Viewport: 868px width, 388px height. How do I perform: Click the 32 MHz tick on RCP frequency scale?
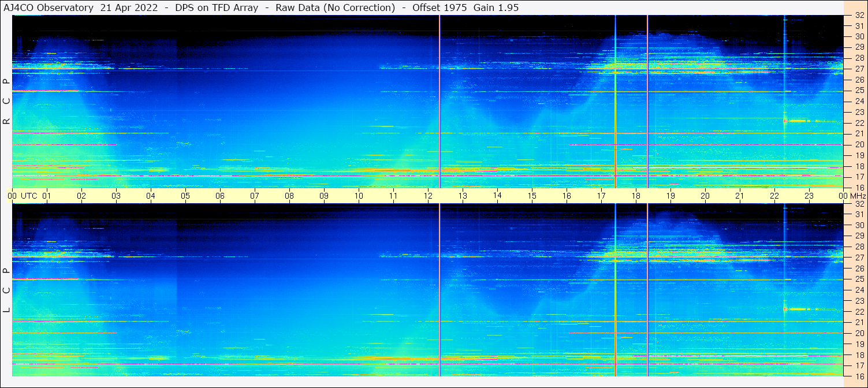[x=859, y=16]
